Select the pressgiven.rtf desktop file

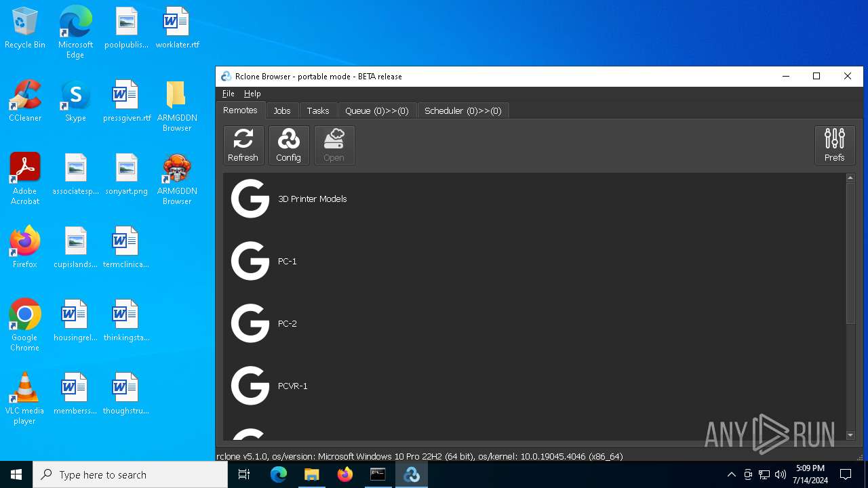[x=126, y=101]
